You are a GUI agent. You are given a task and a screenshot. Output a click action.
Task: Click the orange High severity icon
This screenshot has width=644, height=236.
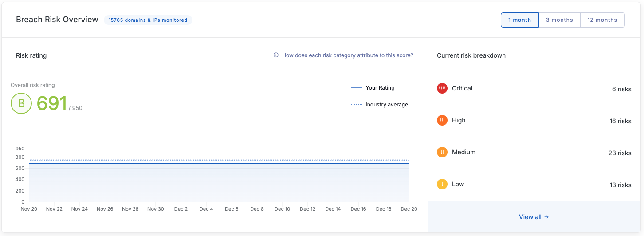pyautogui.click(x=442, y=120)
